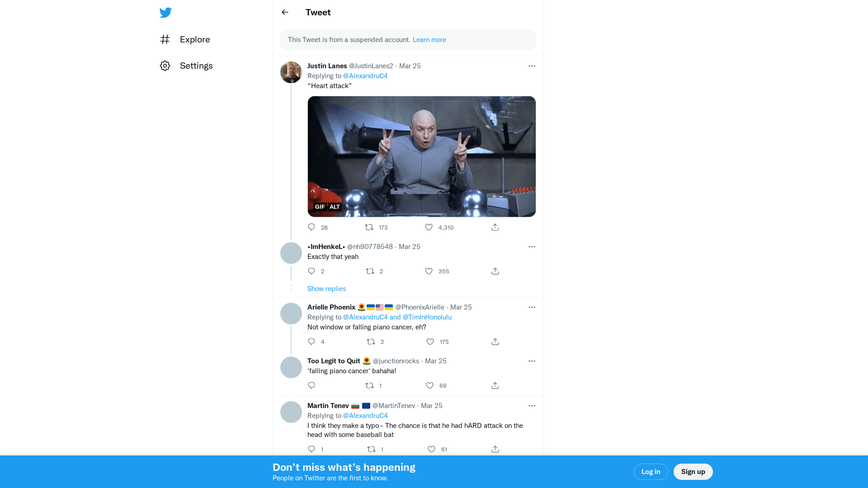The width and height of the screenshot is (868, 488).
Task: Click Learn more about suspended account
Action: pos(429,40)
